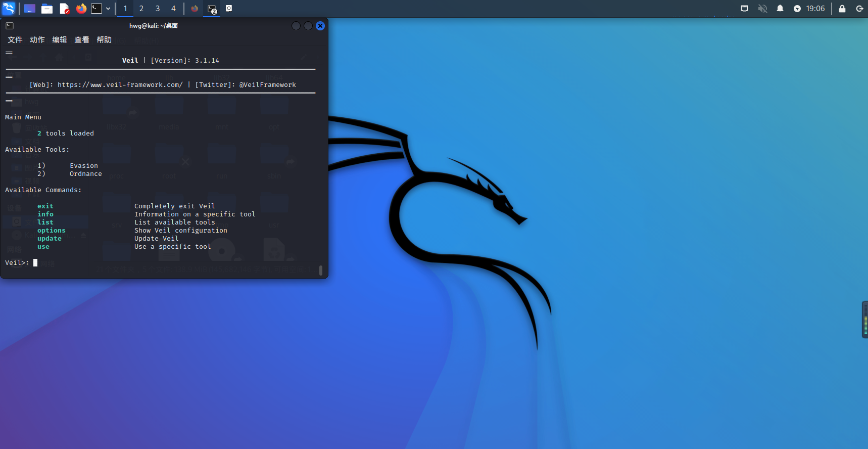Image resolution: width=868 pixels, height=449 pixels.
Task: Click the terminal vertical scrollbar handle
Action: pyautogui.click(x=321, y=270)
